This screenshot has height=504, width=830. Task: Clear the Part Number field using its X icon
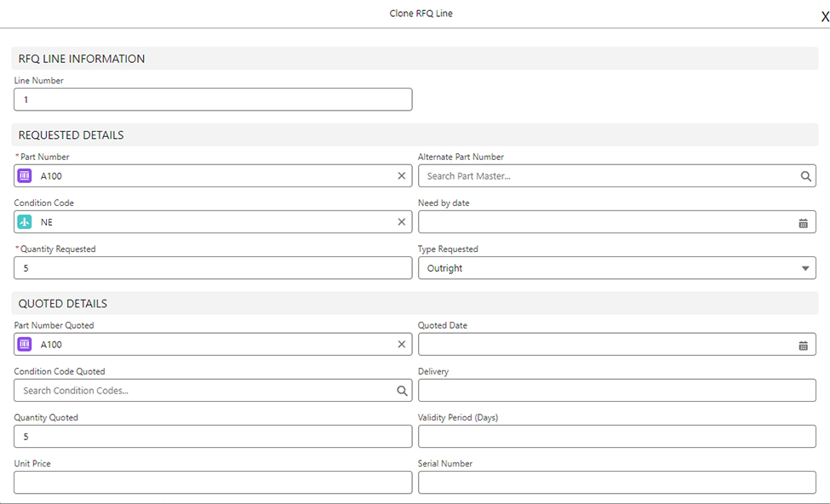pyautogui.click(x=401, y=175)
